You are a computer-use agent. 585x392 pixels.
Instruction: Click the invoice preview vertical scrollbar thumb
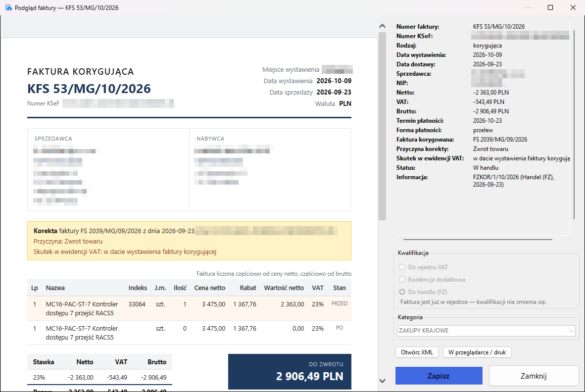pyautogui.click(x=382, y=126)
